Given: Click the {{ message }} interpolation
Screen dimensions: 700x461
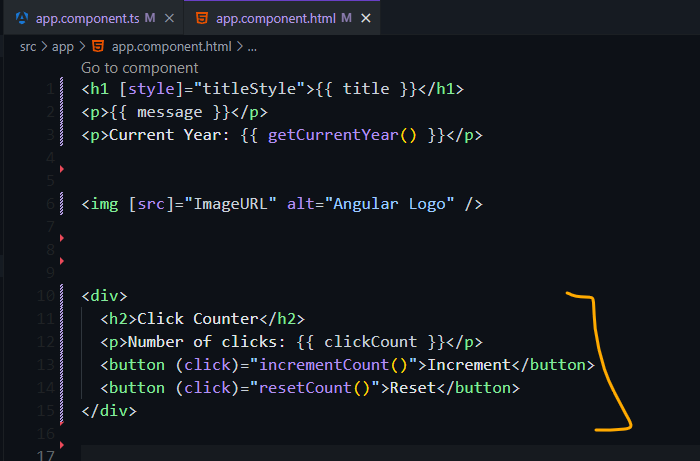Looking at the screenshot, I should pyautogui.click(x=170, y=112).
